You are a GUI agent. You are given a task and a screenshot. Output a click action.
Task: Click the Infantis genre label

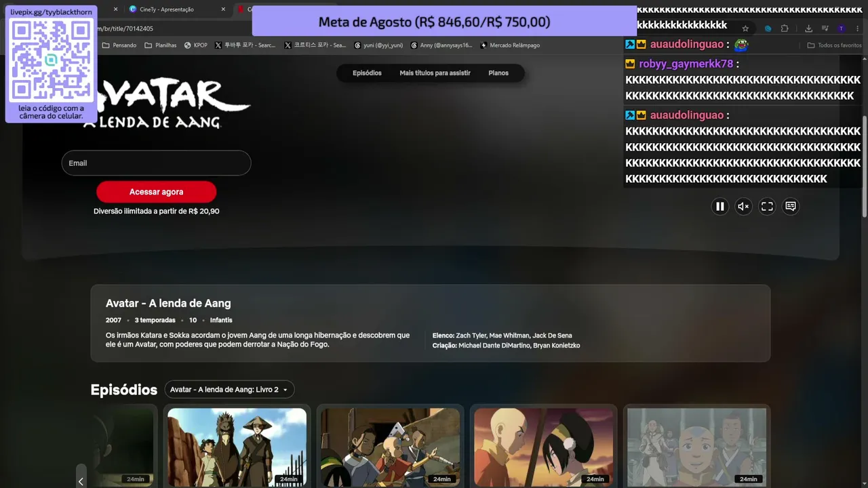221,320
